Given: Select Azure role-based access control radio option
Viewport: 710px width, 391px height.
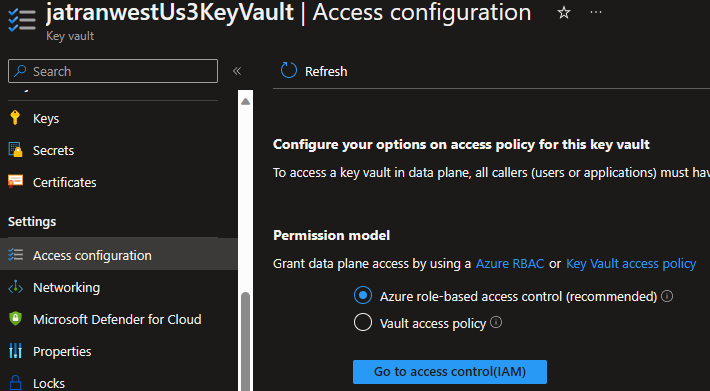Looking at the screenshot, I should click(x=363, y=296).
